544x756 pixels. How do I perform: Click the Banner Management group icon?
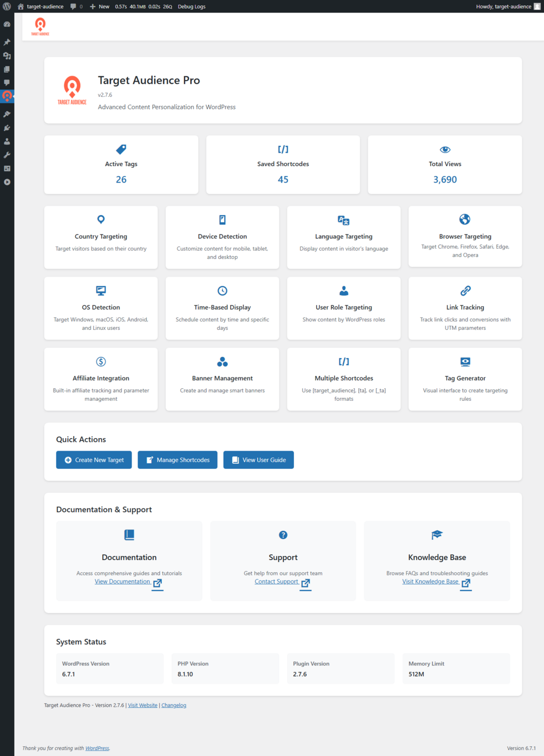[222, 361]
